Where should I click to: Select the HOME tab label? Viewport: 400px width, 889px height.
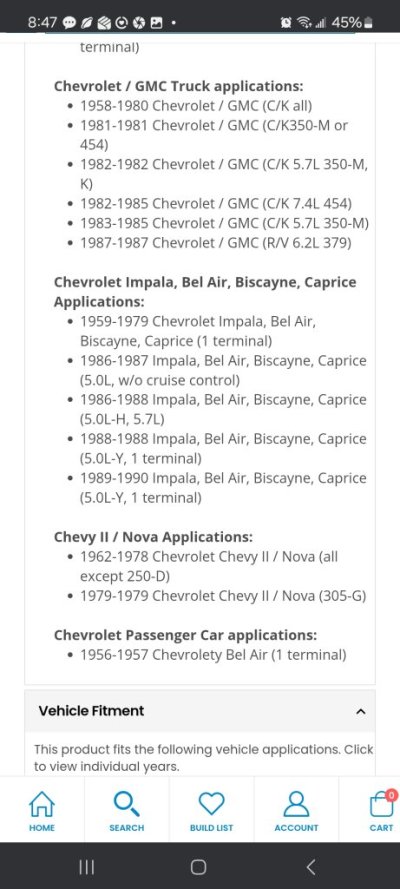pyautogui.click(x=42, y=828)
